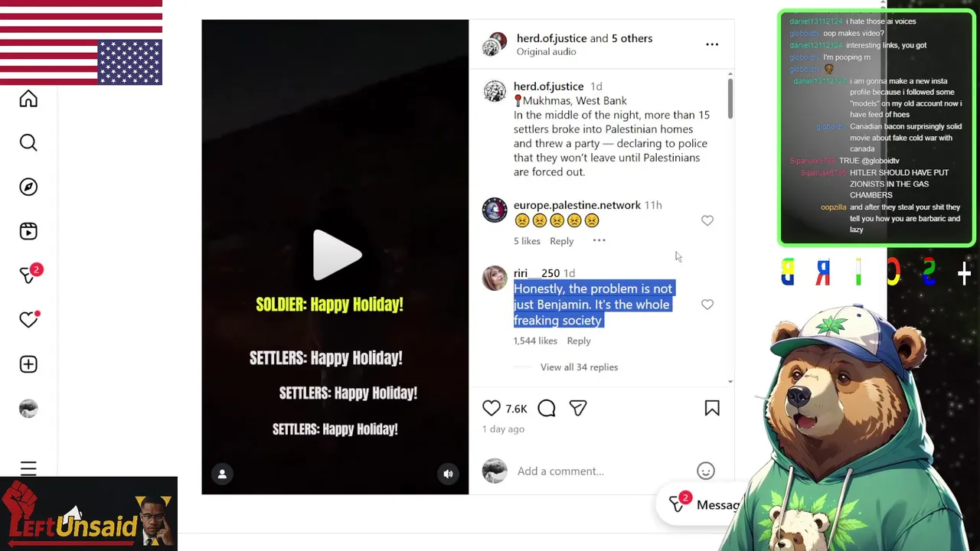
Task: Mute or unmute the video audio
Action: pyautogui.click(x=449, y=474)
